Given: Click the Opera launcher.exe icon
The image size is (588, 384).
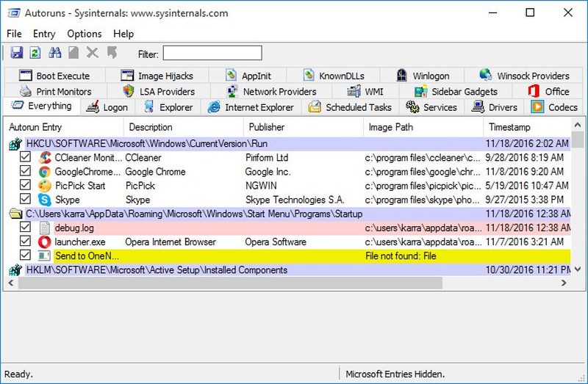Looking at the screenshot, I should pyautogui.click(x=45, y=242).
